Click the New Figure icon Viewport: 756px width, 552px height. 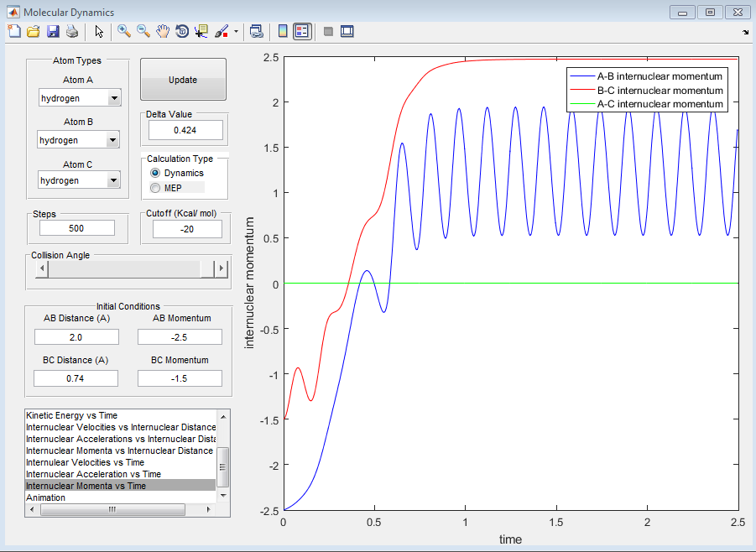coord(13,31)
